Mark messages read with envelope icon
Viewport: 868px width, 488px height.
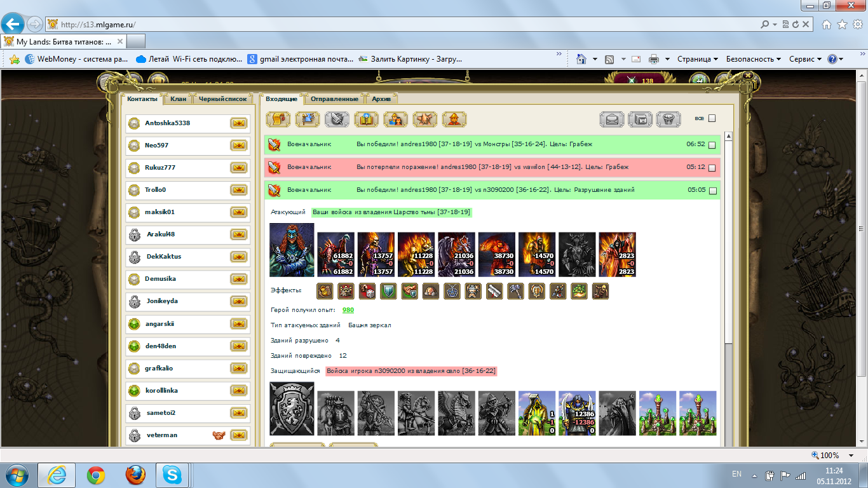[x=612, y=119]
